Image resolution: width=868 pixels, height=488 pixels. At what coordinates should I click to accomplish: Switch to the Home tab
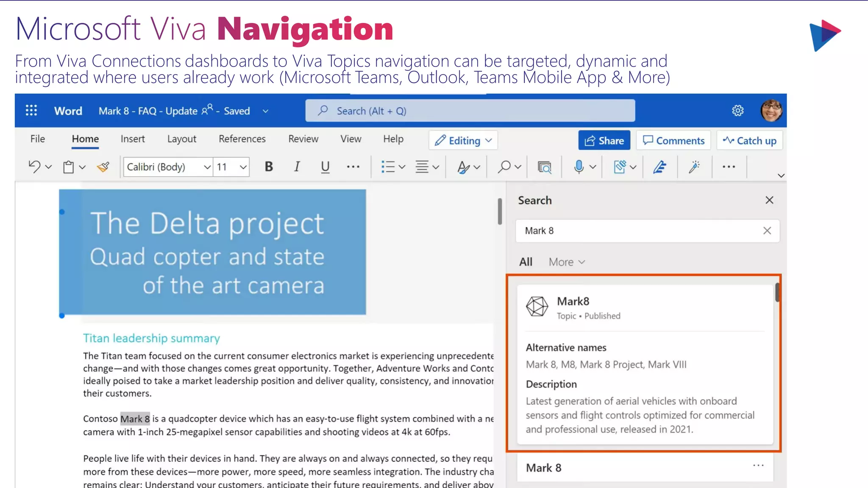(85, 139)
